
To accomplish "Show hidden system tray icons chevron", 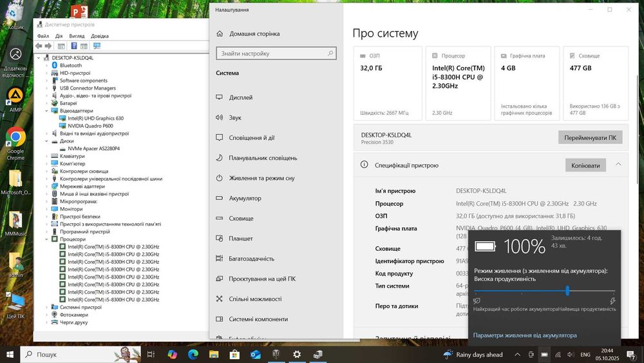I will click(x=518, y=355).
